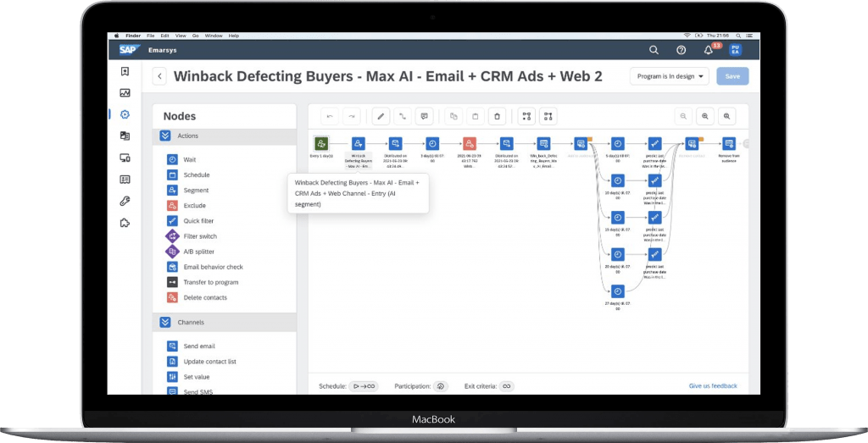Click the Save button
The width and height of the screenshot is (868, 443).
(732, 76)
